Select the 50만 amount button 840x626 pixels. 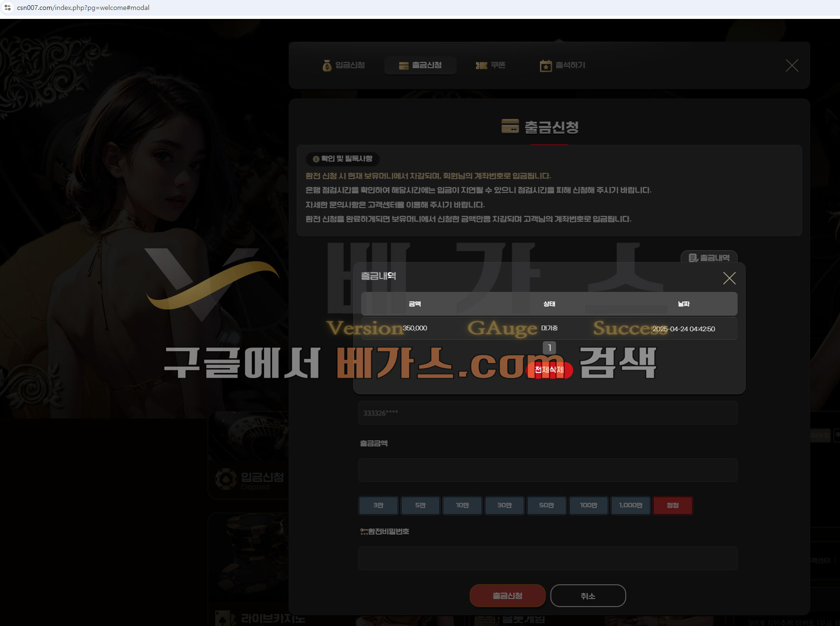pos(547,505)
